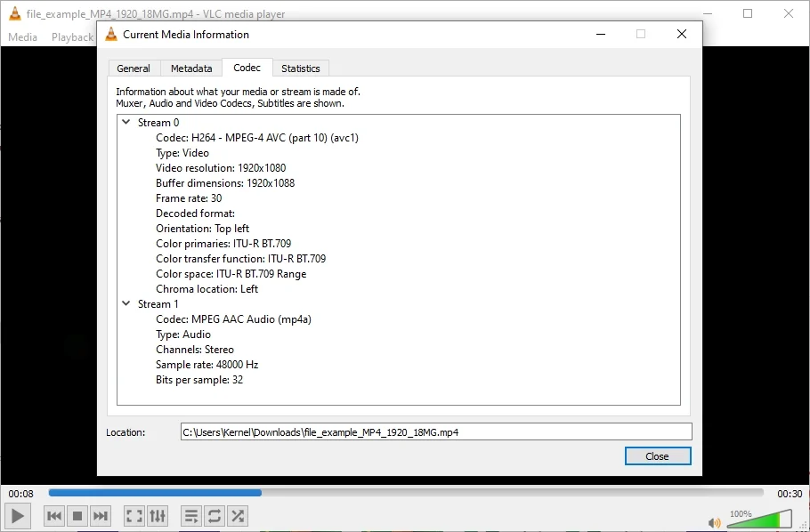Skip to next media track

coord(101,515)
